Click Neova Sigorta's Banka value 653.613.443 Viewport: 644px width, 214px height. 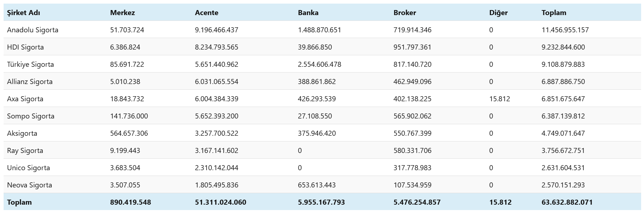tap(317, 185)
